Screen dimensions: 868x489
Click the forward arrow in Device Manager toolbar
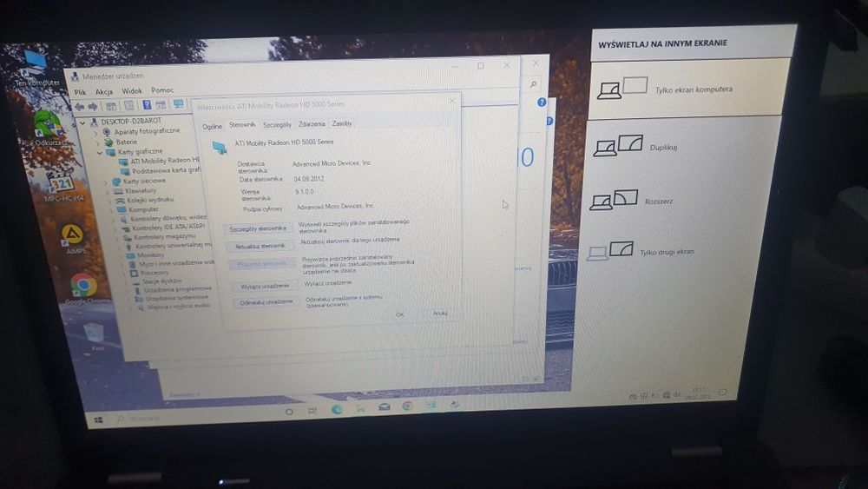pyautogui.click(x=93, y=106)
